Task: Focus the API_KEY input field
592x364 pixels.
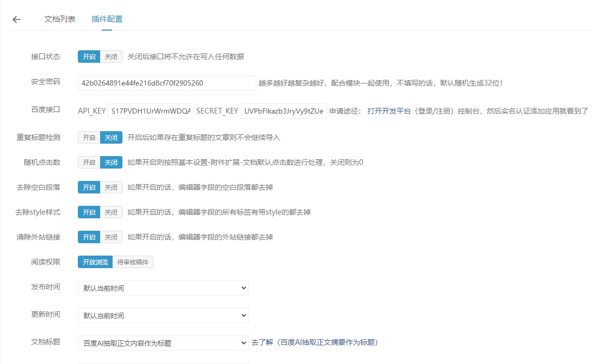Action: 150,111
